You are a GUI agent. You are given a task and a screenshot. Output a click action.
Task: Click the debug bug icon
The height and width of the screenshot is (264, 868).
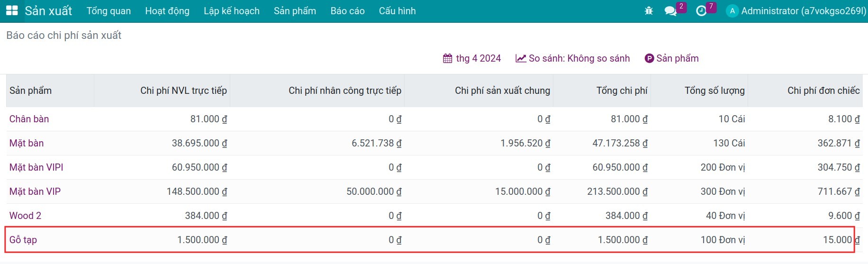tap(649, 10)
